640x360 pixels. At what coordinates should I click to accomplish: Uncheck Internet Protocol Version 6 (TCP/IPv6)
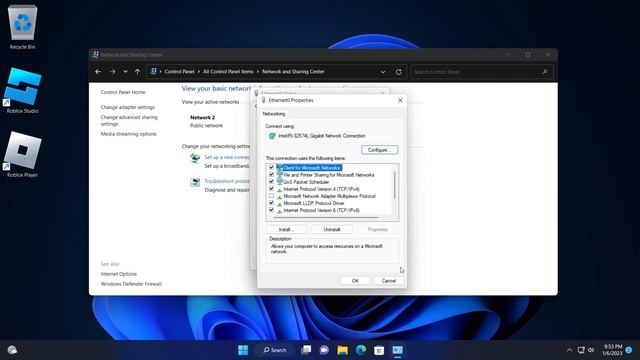tap(271, 210)
